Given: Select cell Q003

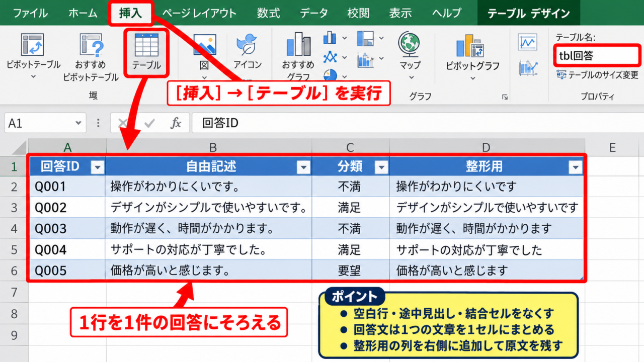Looking at the screenshot, I should [67, 229].
